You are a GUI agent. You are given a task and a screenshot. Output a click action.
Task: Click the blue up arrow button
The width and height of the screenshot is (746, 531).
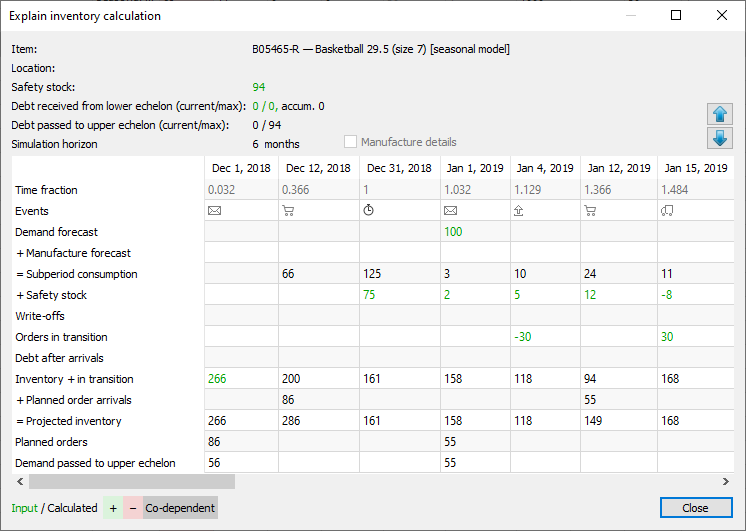coord(719,113)
